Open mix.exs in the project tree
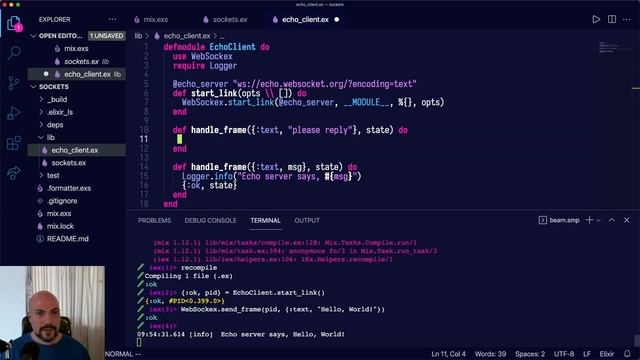 pyautogui.click(x=77, y=213)
